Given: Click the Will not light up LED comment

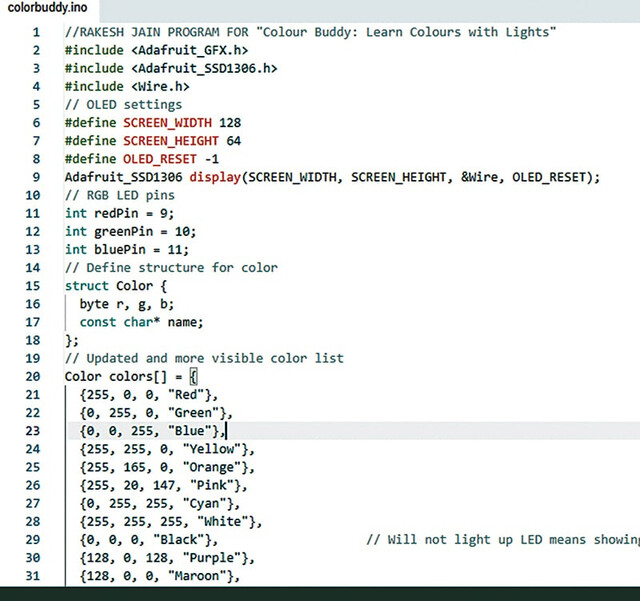Looking at the screenshot, I should point(503,540).
